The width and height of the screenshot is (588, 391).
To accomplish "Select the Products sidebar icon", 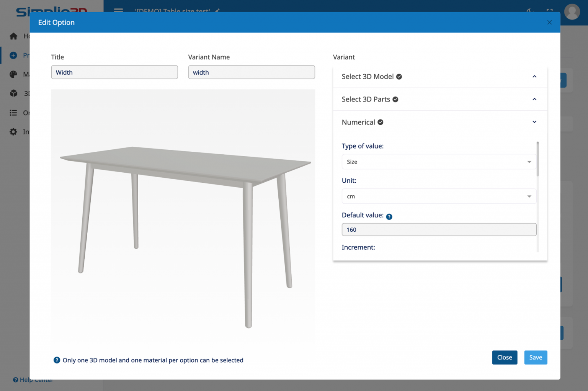I will [13, 55].
